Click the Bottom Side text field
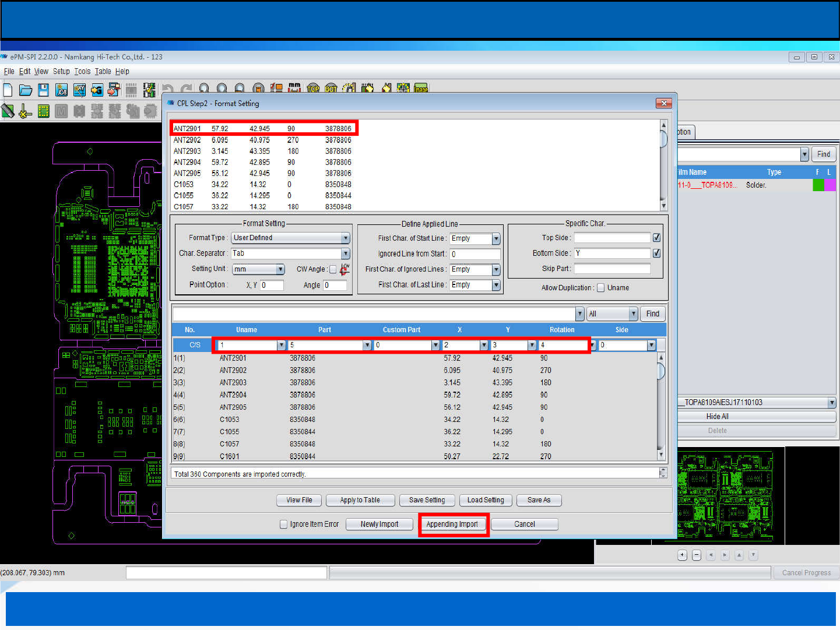This screenshot has height=630, width=840. 611,254
